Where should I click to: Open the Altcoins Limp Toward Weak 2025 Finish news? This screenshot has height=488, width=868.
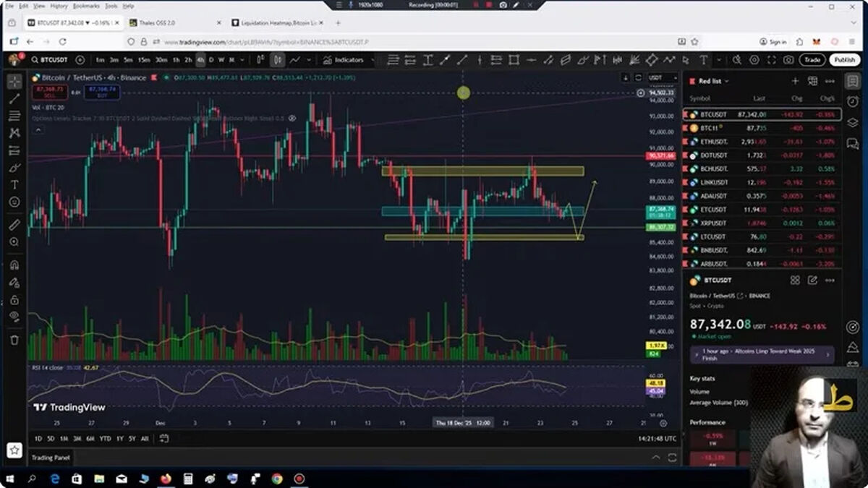762,354
